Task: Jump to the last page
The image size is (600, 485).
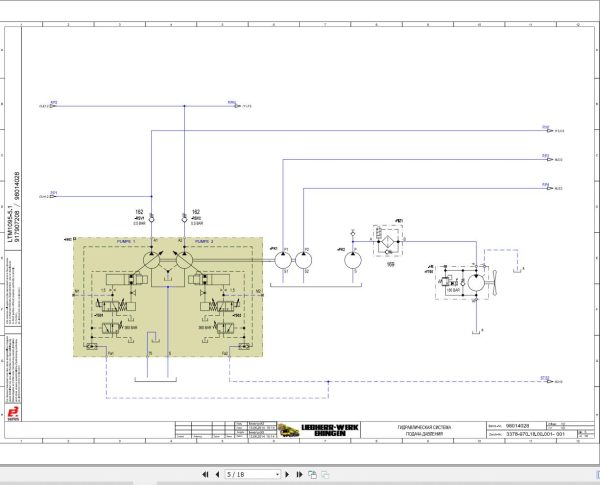Action: (299, 474)
